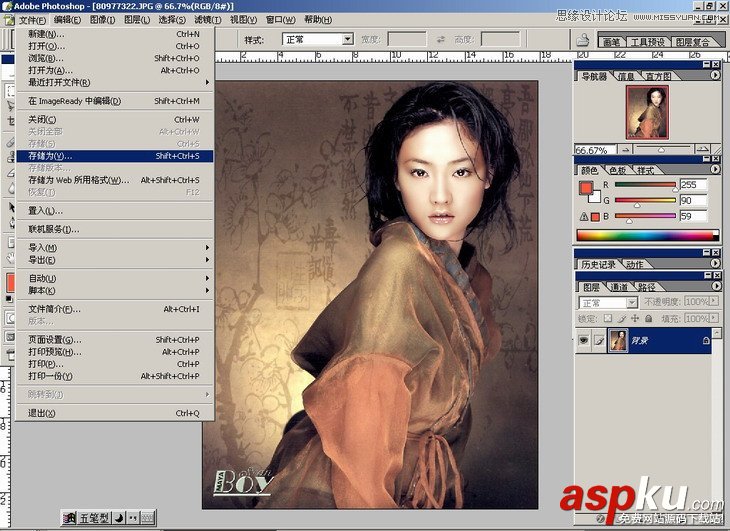Select the 背景 layer thumbnail
730x531 pixels.
pyautogui.click(x=618, y=341)
